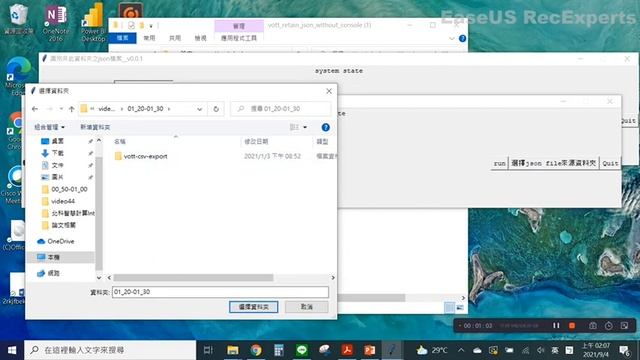
Task: Open Calculator from taskbar
Action: (279, 350)
